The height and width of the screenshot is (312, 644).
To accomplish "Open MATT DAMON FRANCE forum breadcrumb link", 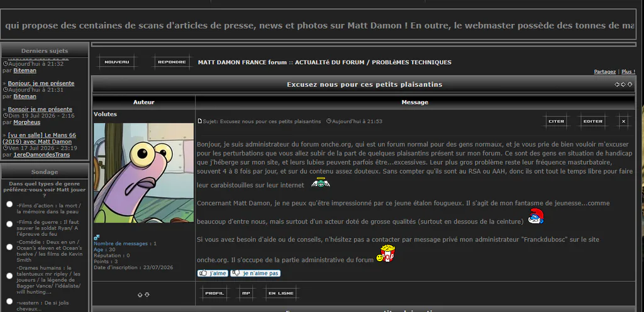I will tap(242, 62).
